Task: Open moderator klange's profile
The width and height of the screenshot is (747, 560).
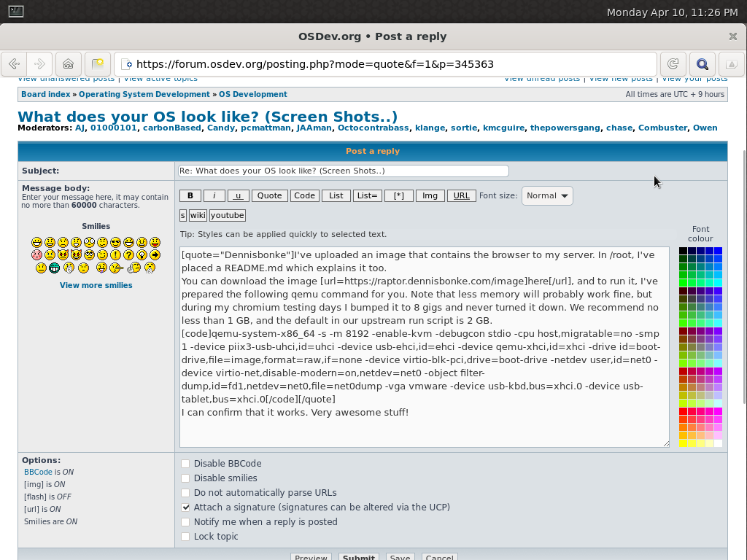Action: pyautogui.click(x=430, y=128)
